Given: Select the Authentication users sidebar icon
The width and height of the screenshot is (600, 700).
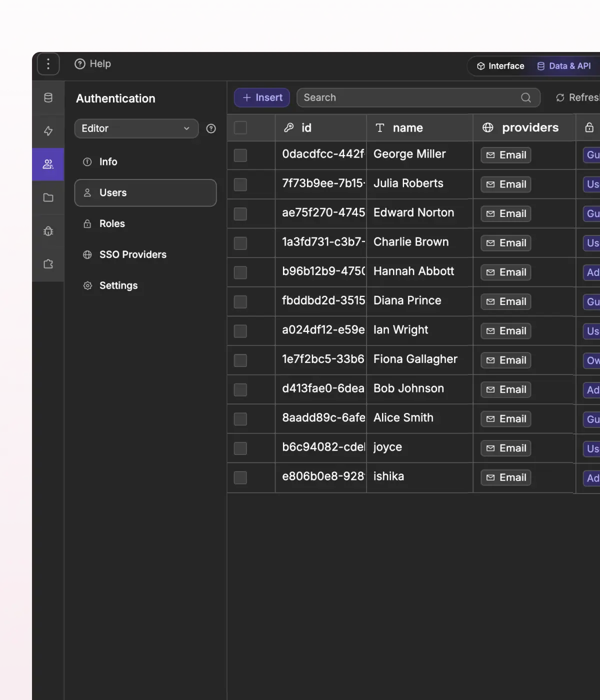Looking at the screenshot, I should coord(48,164).
